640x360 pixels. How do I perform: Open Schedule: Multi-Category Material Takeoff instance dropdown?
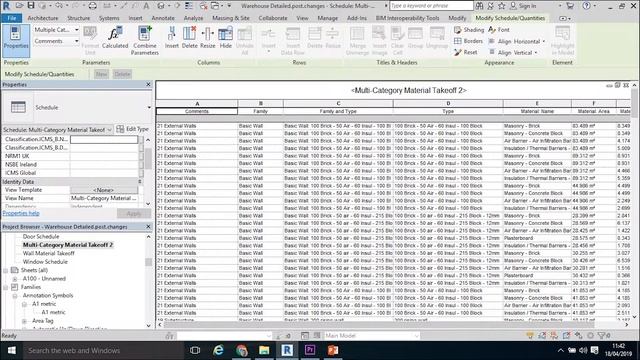coord(57,129)
